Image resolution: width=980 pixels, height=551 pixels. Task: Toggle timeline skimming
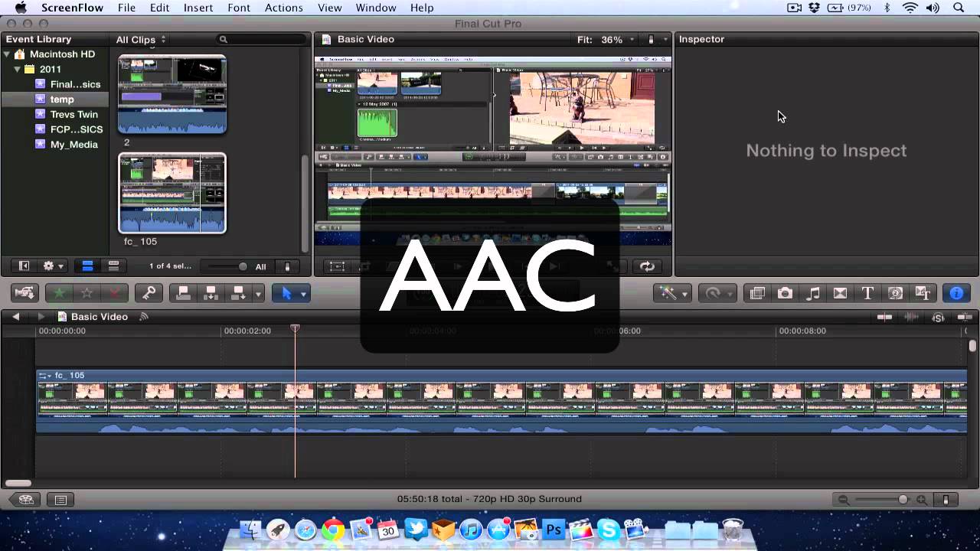[885, 317]
